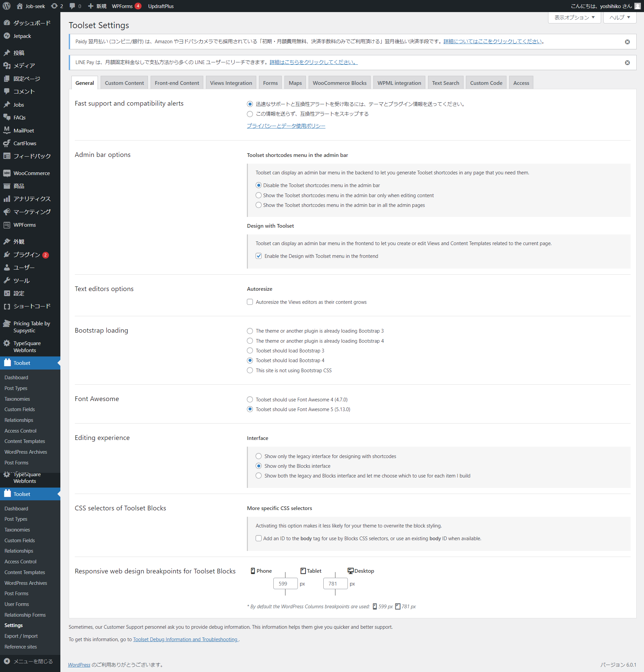Viewport: 644px width, 672px height.
Task: Click the ユーザー person icon
Action: click(x=7, y=268)
